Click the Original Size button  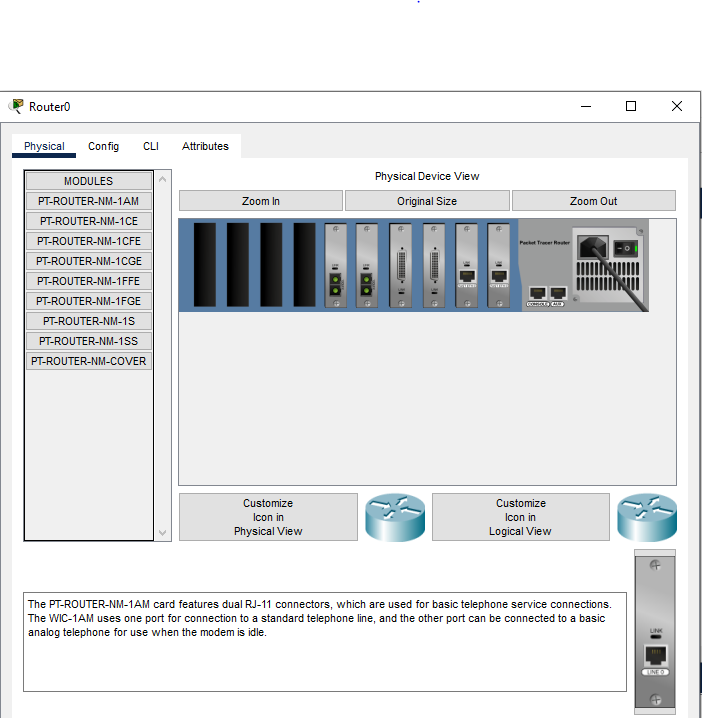point(427,201)
